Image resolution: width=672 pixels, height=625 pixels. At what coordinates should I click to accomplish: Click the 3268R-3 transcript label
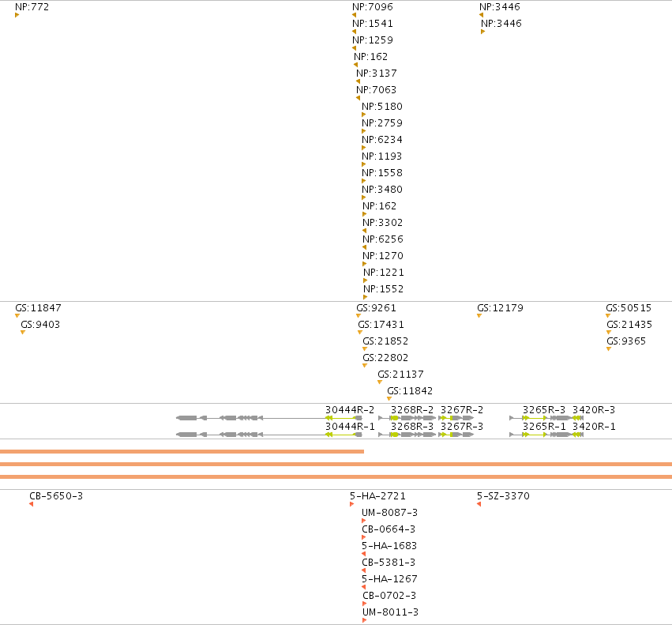[412, 427]
